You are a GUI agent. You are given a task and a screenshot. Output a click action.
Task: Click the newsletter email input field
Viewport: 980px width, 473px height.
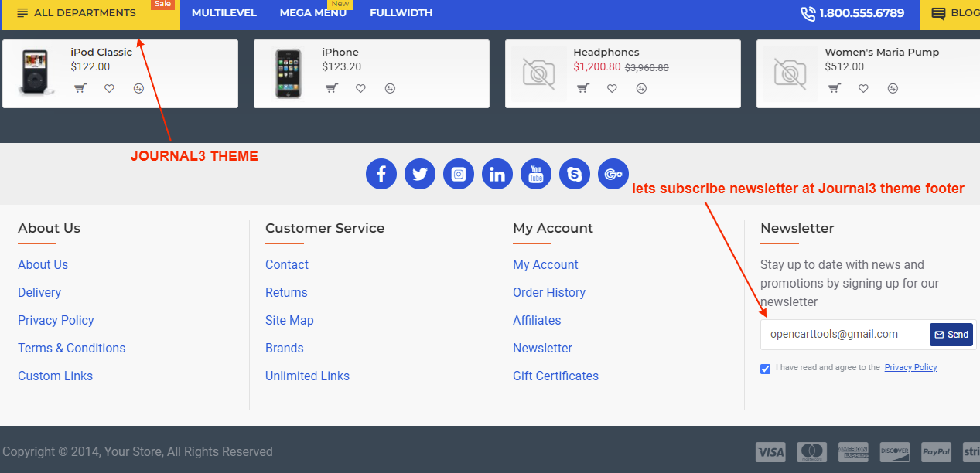tap(845, 334)
